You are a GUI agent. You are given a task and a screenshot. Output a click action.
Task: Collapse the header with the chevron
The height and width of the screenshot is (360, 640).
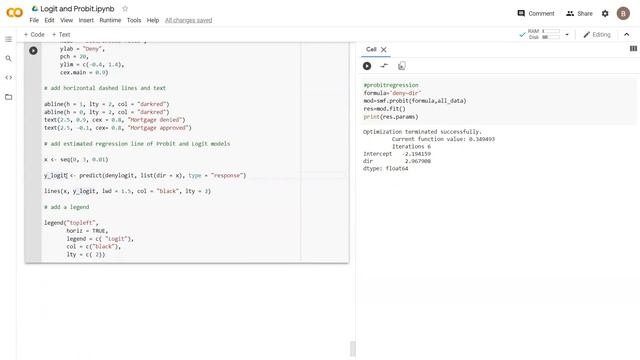click(627, 35)
